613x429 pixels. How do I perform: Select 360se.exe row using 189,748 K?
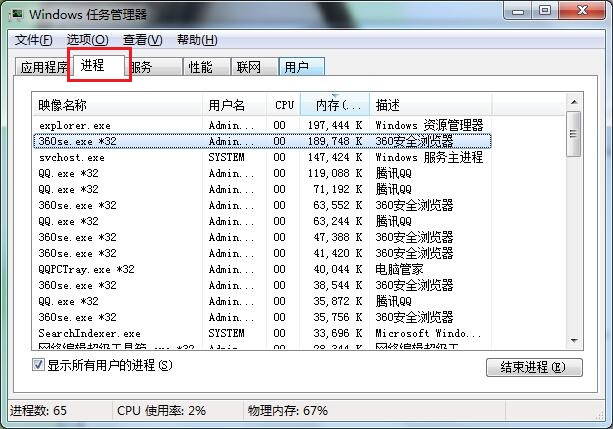[x=262, y=141]
